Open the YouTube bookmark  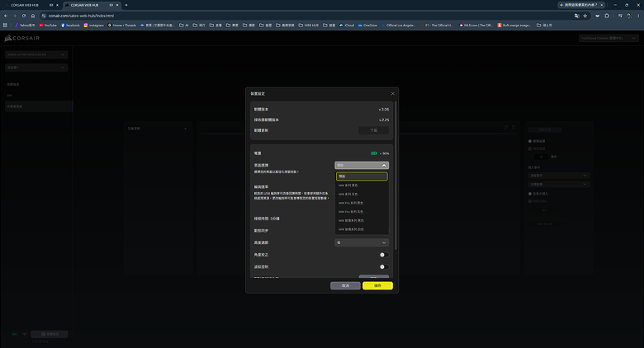point(48,25)
